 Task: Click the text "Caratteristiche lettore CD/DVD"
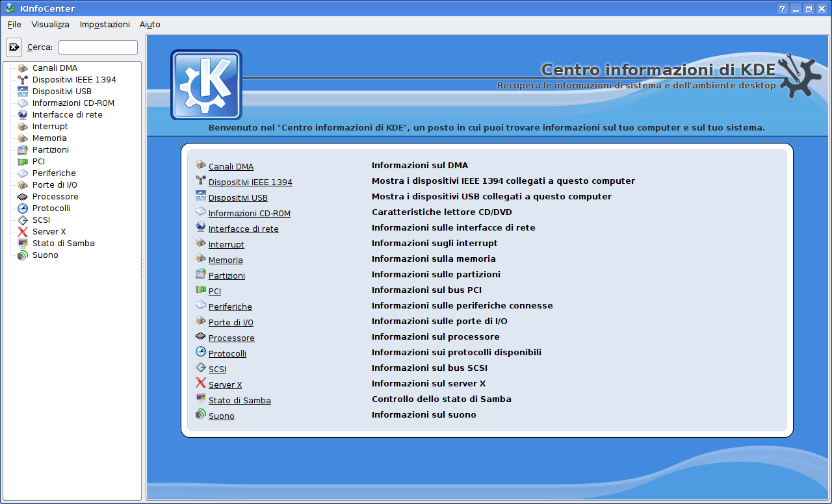442,212
